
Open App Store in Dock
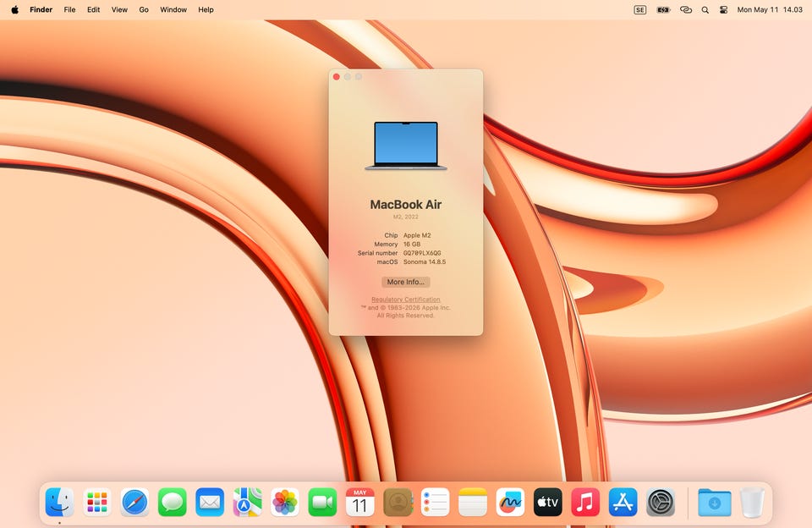pyautogui.click(x=623, y=502)
